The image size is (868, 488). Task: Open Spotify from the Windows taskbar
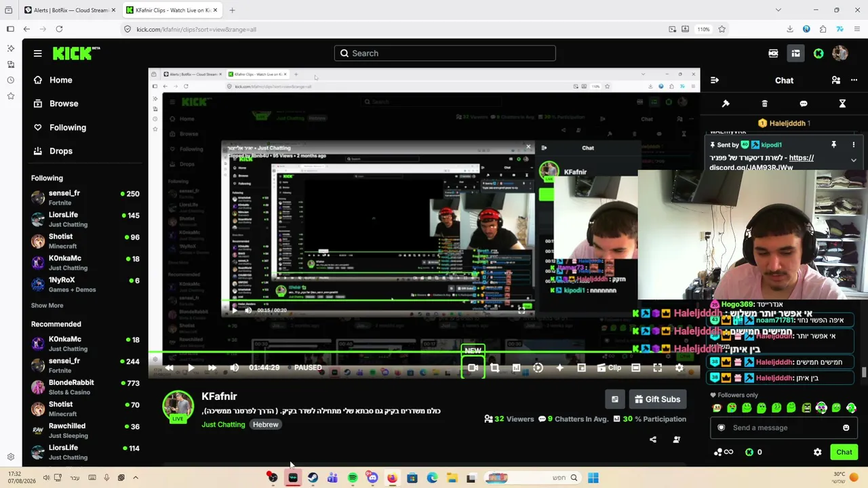click(x=353, y=478)
